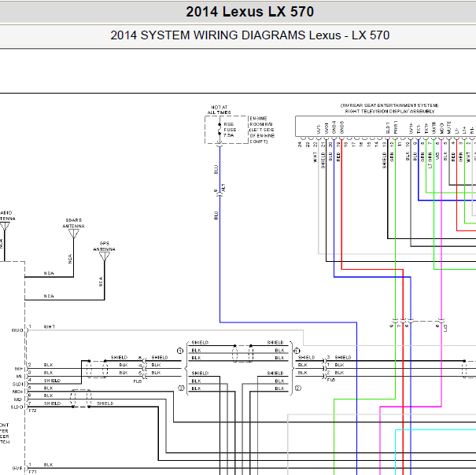
Task: Click the "F71" connector code
Action: point(32,472)
